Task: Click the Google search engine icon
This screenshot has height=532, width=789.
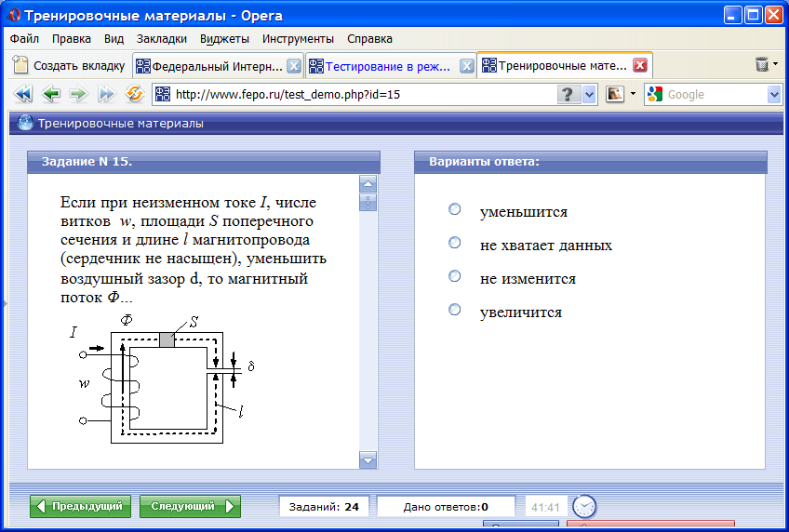Action: [655, 94]
